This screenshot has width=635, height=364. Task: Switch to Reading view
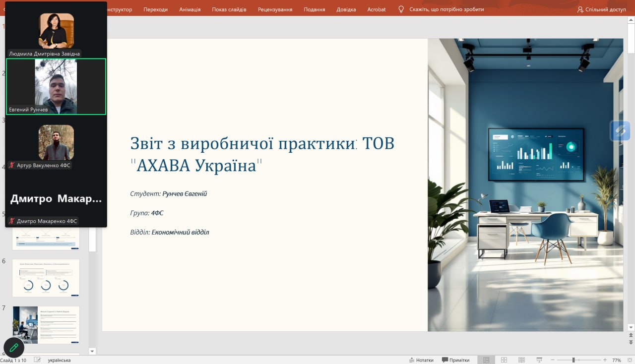(x=521, y=360)
